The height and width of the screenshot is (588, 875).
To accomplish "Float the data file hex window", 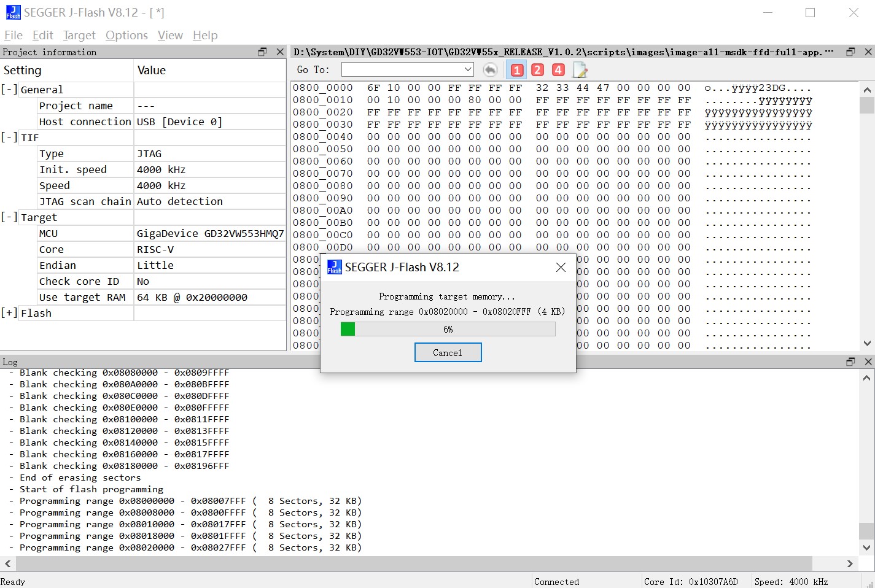I will click(x=850, y=52).
